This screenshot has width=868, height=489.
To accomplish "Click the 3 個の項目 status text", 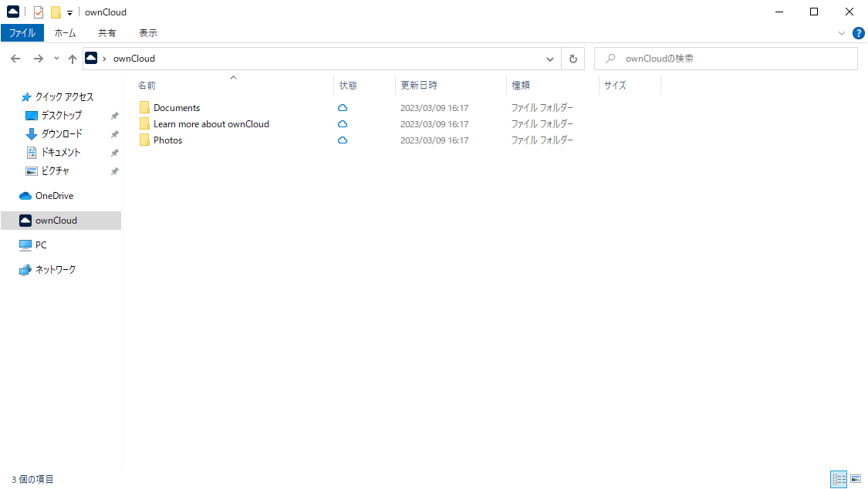I will coord(32,480).
